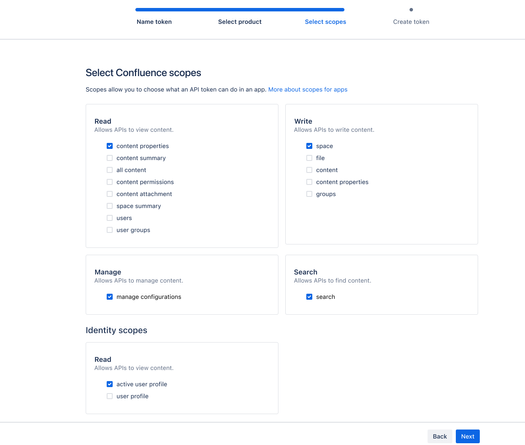Enable Write file scope
The image size is (525, 445).
tap(309, 158)
